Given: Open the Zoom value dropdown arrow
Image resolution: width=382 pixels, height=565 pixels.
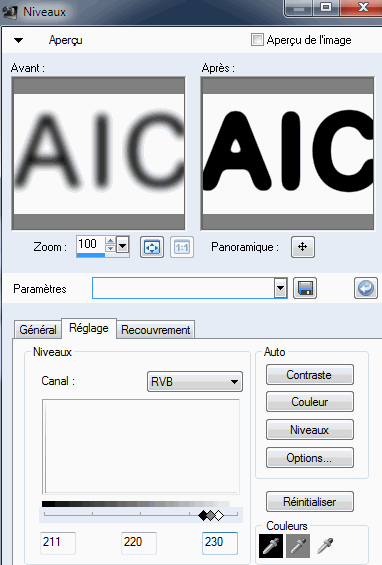Looking at the screenshot, I should (123, 246).
